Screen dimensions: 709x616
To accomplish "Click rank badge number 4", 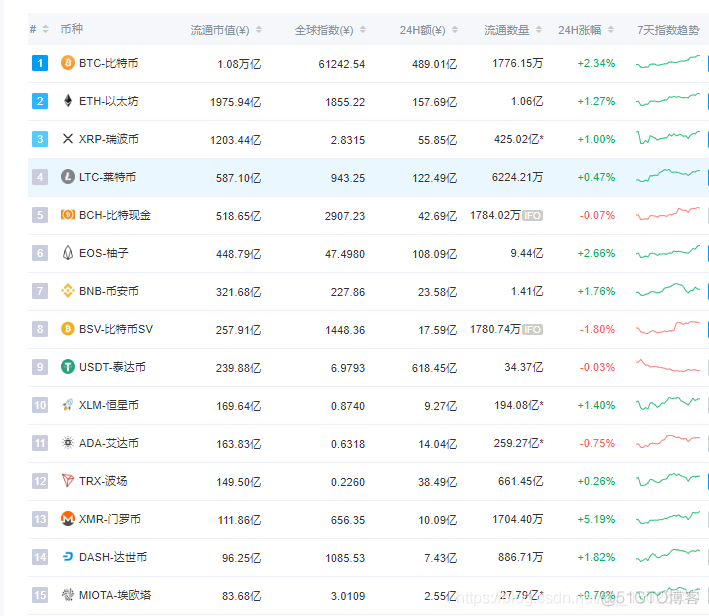I will pos(40,177).
